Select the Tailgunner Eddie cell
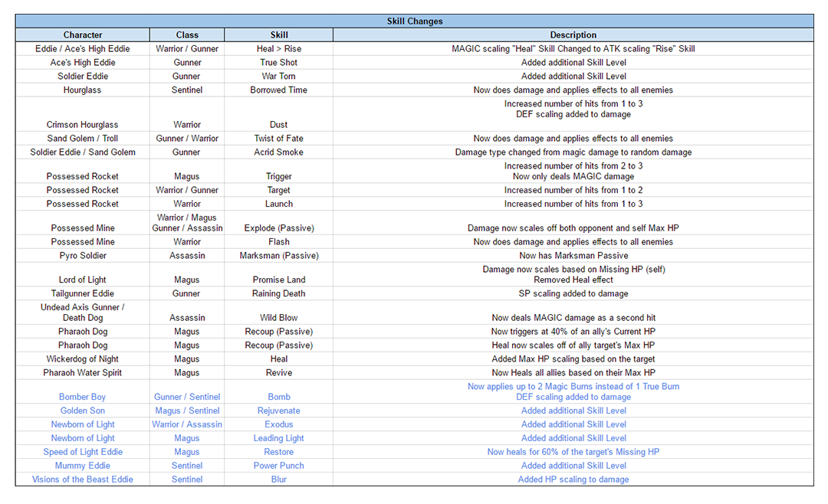This screenshot has width=828, height=504. (x=83, y=293)
